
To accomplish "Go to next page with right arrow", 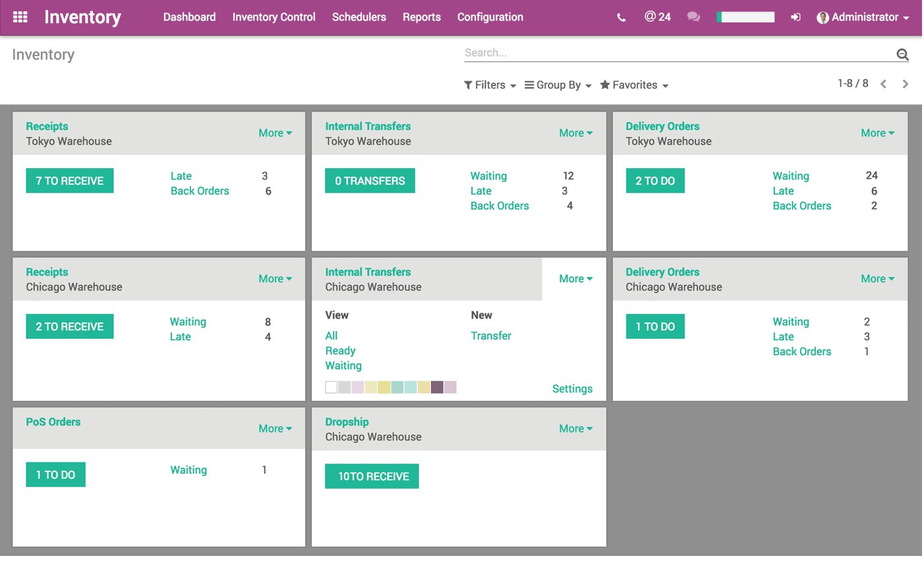I will tap(906, 84).
